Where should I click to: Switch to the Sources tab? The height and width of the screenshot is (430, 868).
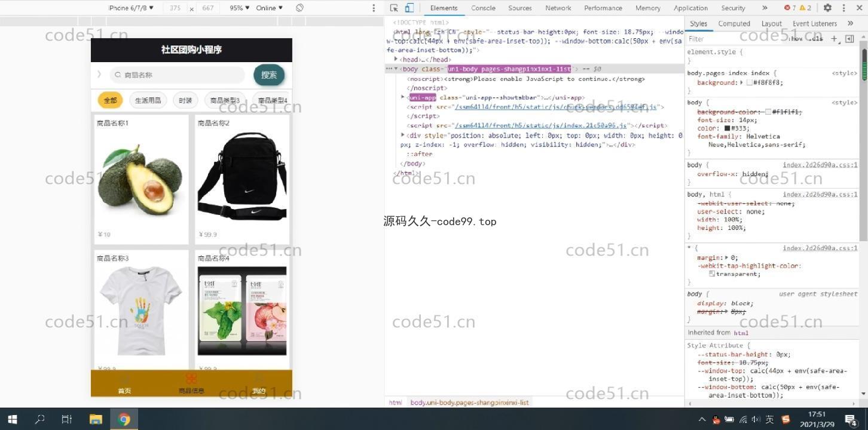pyautogui.click(x=520, y=8)
